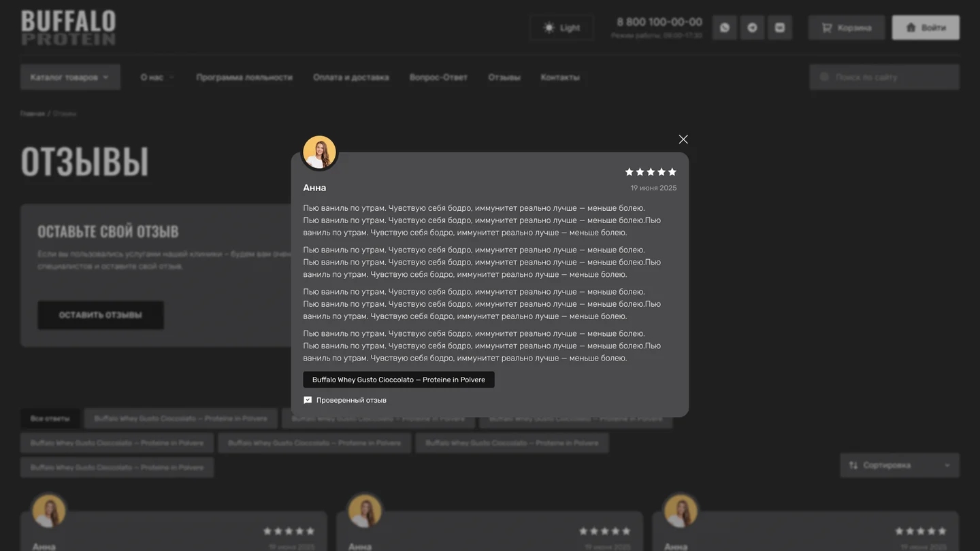Expand the О нас menu
Screen dimensions: 980x551
pos(157,78)
